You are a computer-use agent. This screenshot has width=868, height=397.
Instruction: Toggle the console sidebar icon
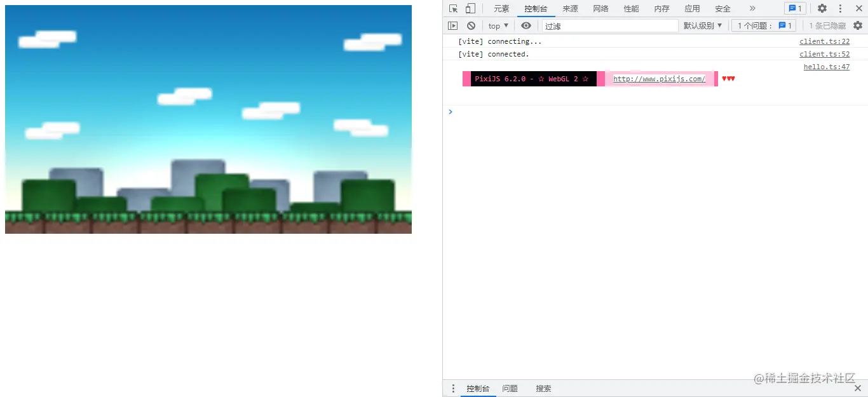(x=452, y=25)
